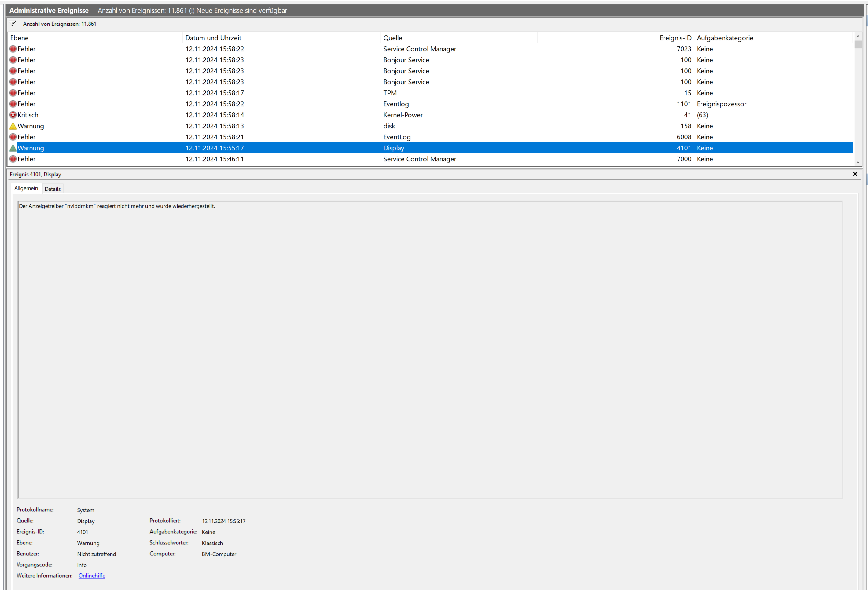Screen dimensions: 868x590
Task: Click the Kritisch icon for Kernel-Power
Action: point(13,115)
